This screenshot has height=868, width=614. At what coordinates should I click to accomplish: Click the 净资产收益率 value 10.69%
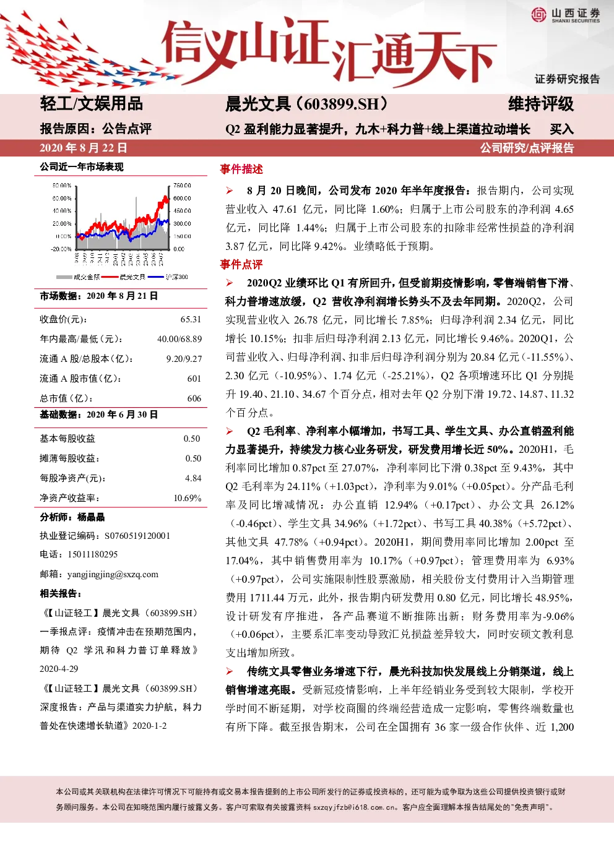tap(188, 498)
